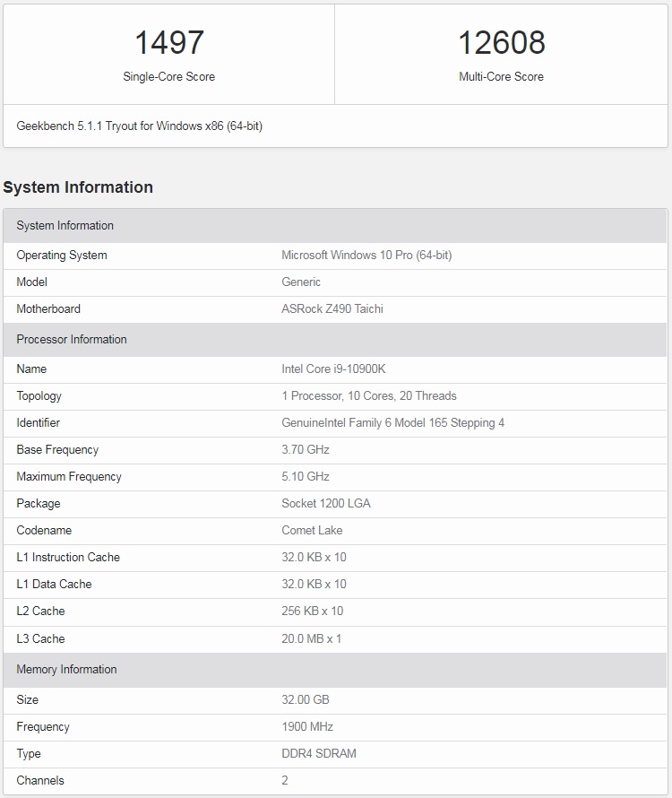Select the 32.00 GB memory size value
672x798 pixels.
(306, 700)
